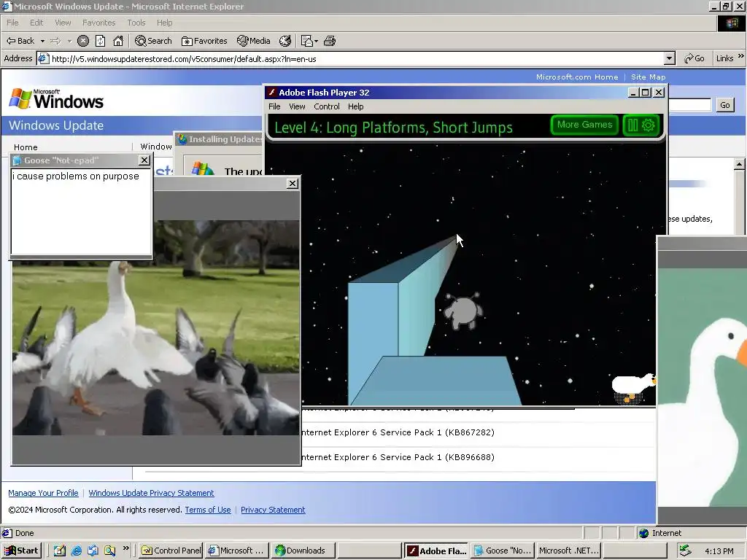Open the IE Tools menu

pos(136,23)
